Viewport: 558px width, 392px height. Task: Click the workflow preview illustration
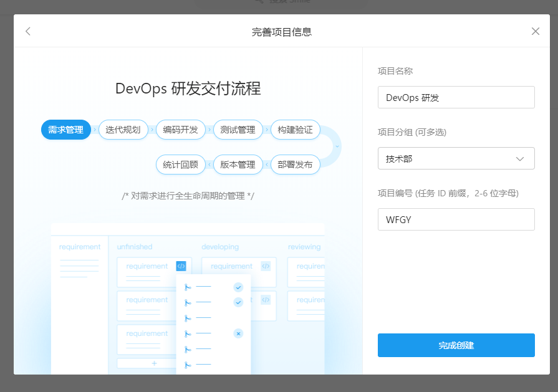[x=188, y=299]
